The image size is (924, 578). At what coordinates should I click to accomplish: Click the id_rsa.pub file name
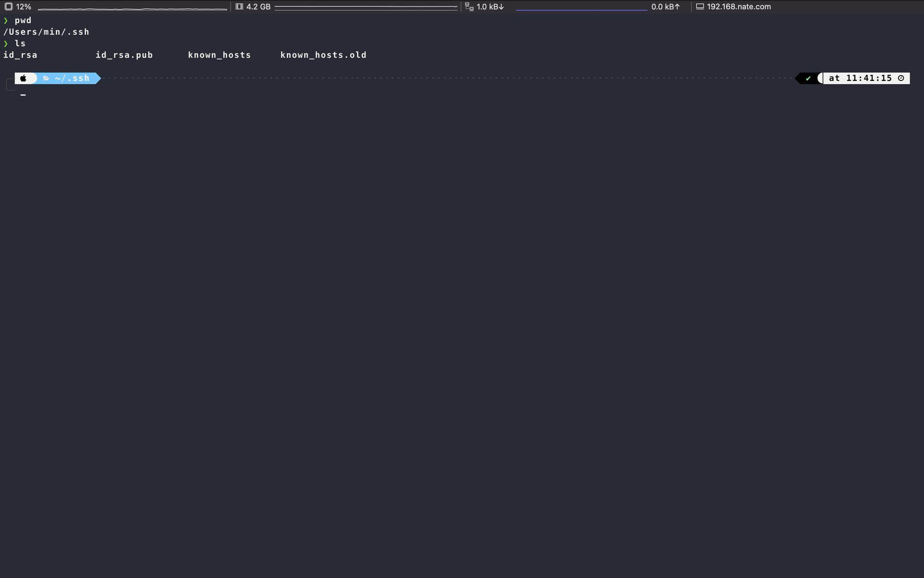click(x=124, y=55)
